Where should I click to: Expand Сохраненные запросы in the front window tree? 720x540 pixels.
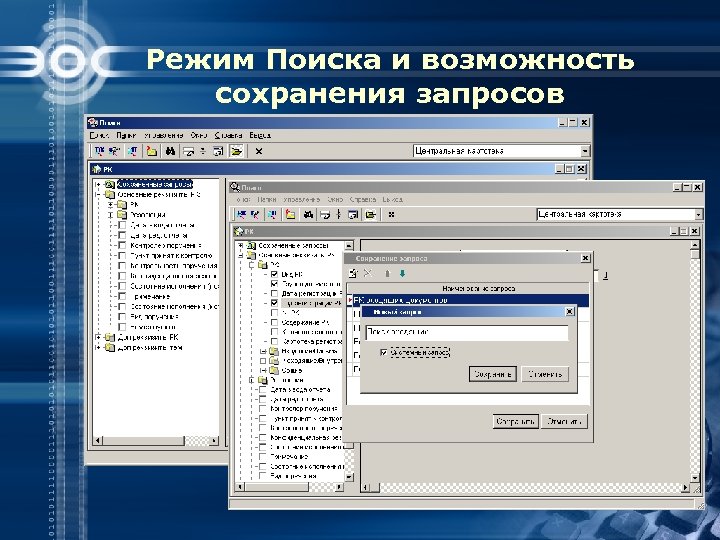[240, 246]
